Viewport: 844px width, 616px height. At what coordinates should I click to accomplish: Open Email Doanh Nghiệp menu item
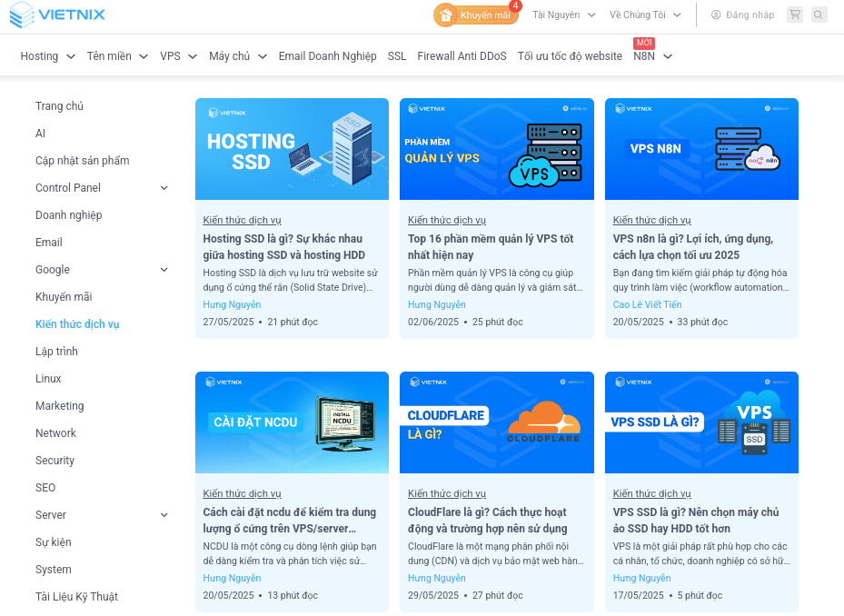pyautogui.click(x=327, y=56)
